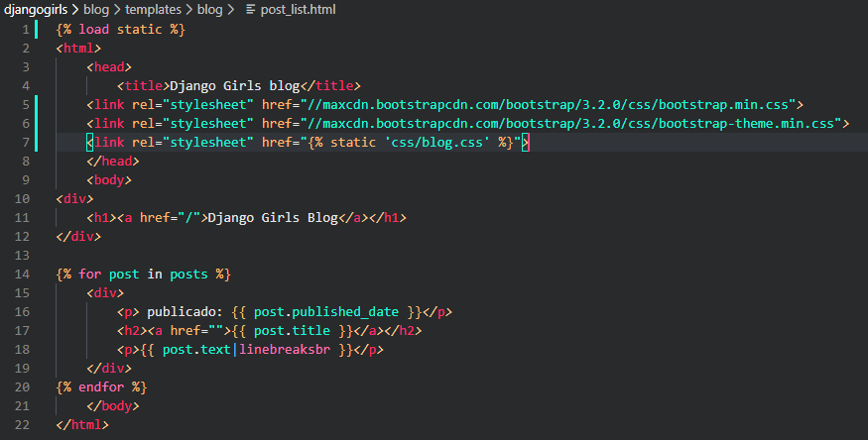Click the <div> tag on line 15
868x440 pixels.
[x=105, y=292]
